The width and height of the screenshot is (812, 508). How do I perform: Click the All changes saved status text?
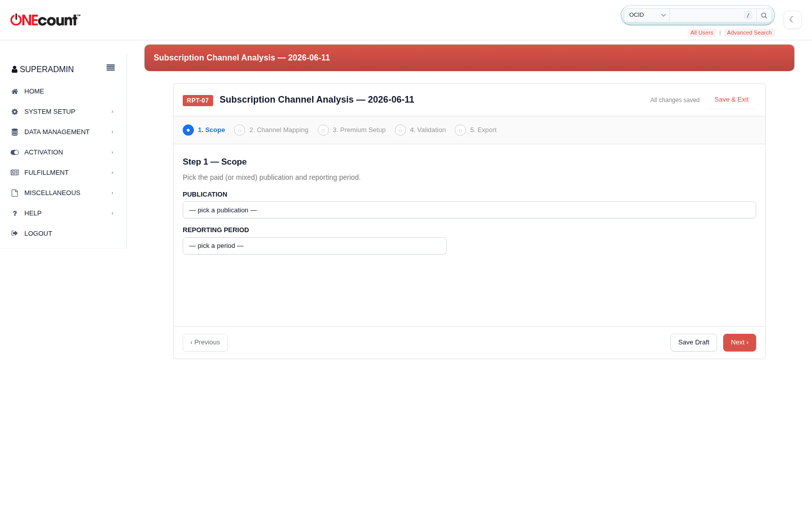point(675,100)
